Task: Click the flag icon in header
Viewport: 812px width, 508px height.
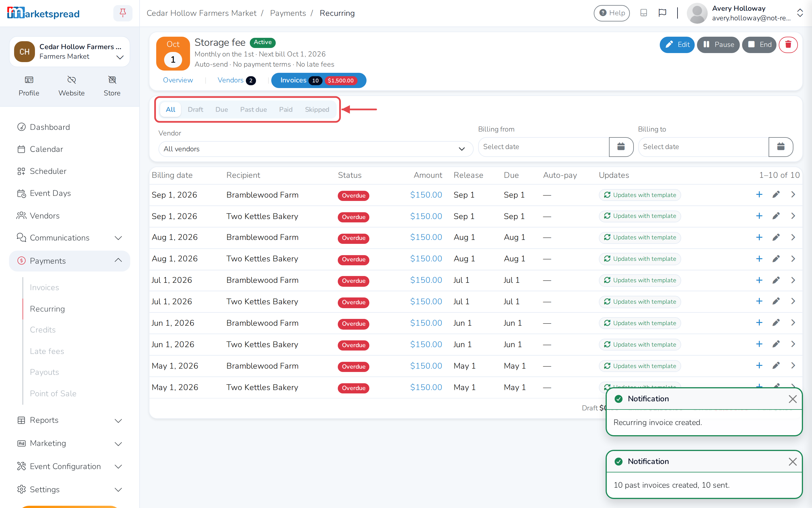Action: click(x=662, y=13)
